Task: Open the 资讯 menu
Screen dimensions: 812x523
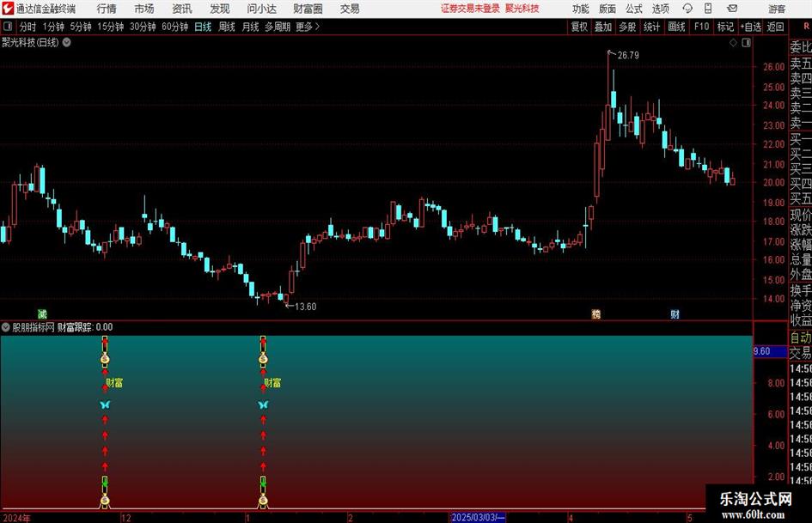Action: 182,9
